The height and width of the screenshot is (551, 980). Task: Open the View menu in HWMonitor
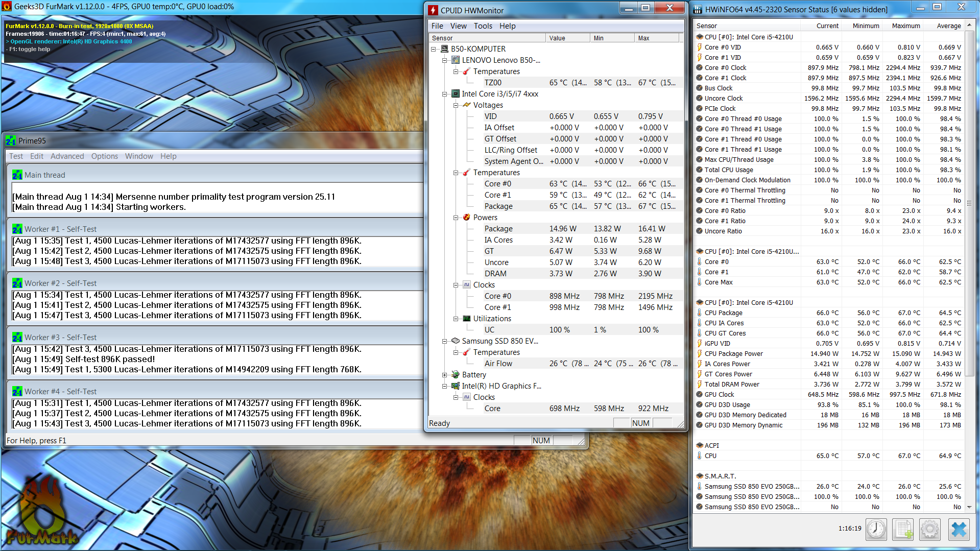tap(458, 26)
